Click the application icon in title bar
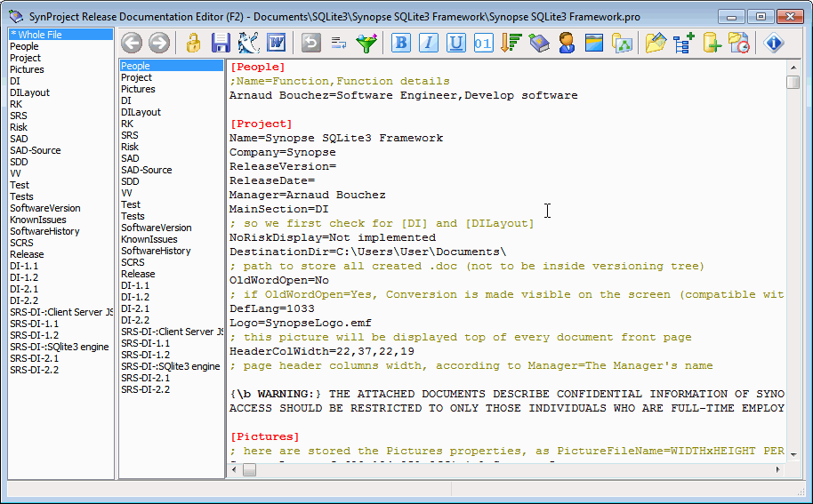813x504 pixels. pyautogui.click(x=17, y=17)
